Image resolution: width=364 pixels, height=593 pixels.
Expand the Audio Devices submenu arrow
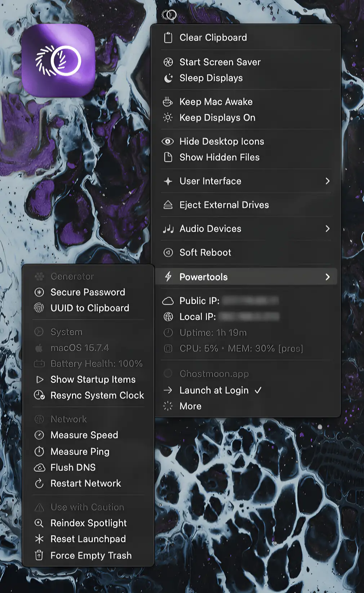pyautogui.click(x=327, y=229)
